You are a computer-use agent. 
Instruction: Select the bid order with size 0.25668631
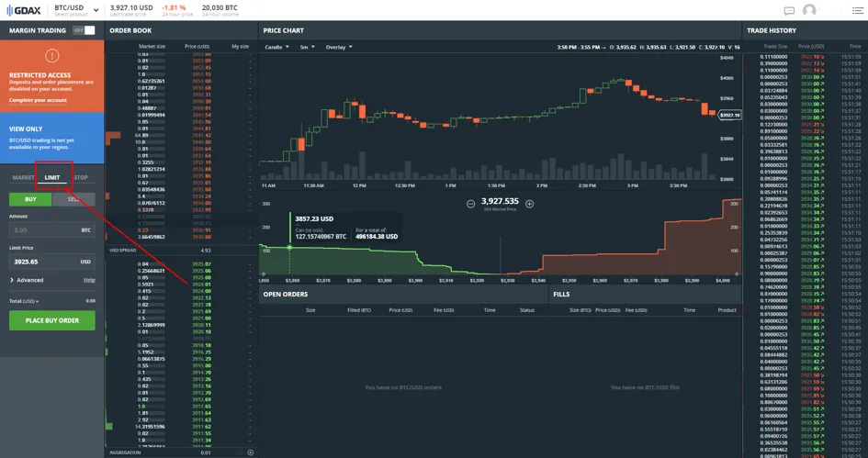click(181, 271)
